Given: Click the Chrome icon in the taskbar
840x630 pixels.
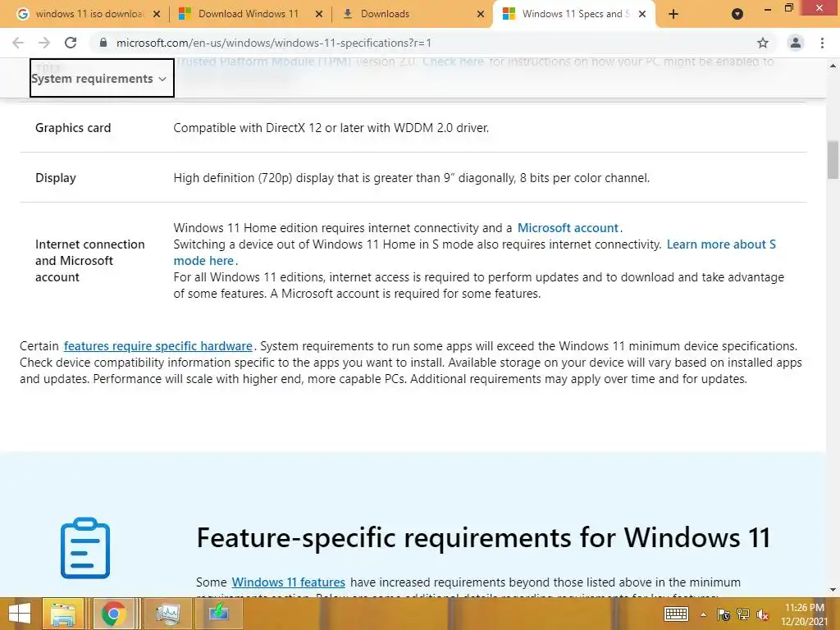Looking at the screenshot, I should tap(113, 614).
